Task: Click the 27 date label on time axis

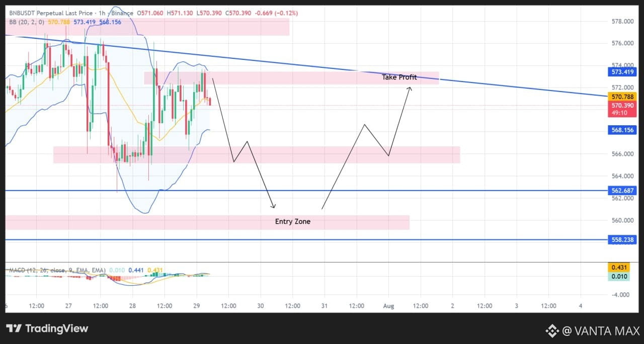Action: click(x=68, y=306)
